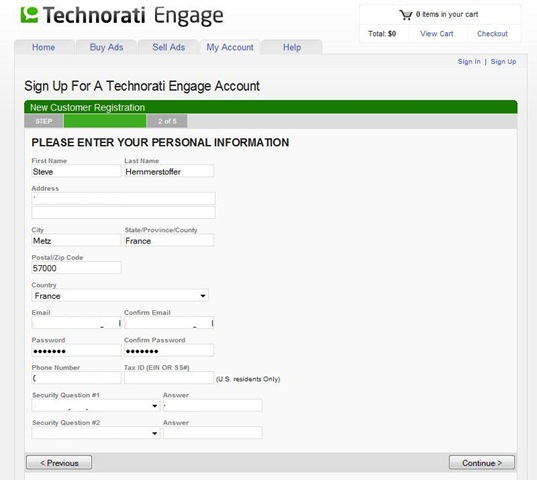Click the '(U.S. residents Only)' note
This screenshot has width=537, height=480.
pos(248,379)
